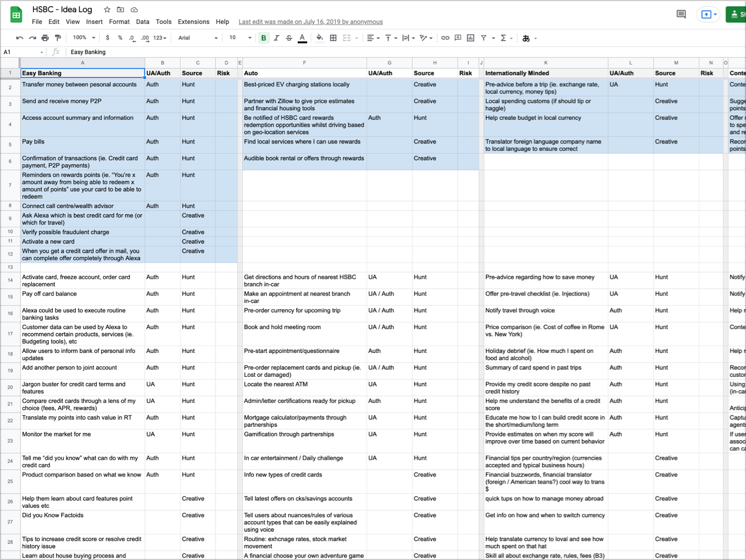Click the horizontal align icon
This screenshot has width=746, height=560.
(x=370, y=38)
